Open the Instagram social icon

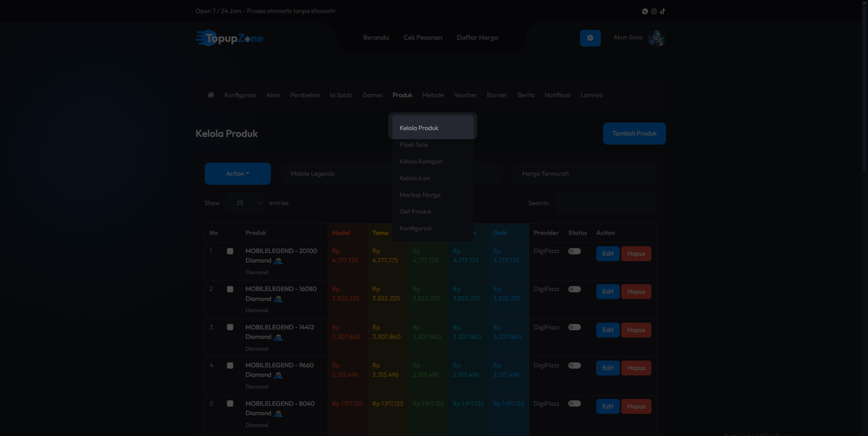(x=654, y=11)
